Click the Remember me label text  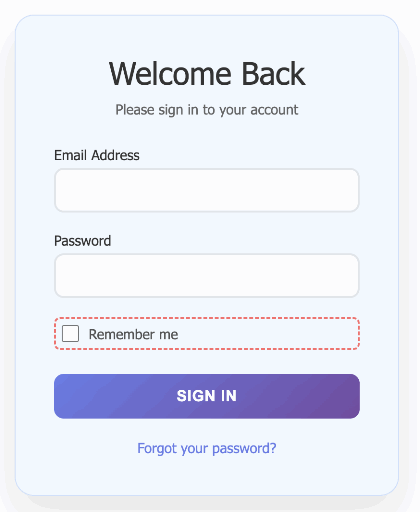click(x=133, y=334)
